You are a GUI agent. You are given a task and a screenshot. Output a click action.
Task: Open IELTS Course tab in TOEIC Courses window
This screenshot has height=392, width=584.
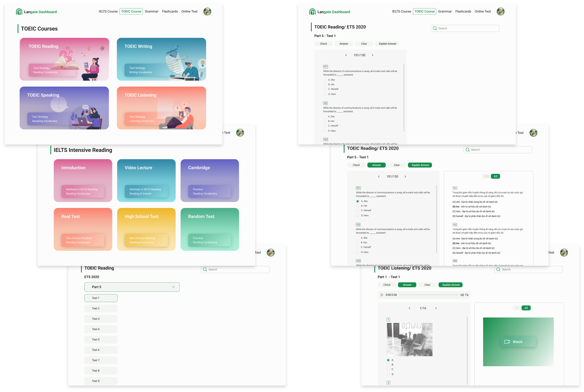108,12
